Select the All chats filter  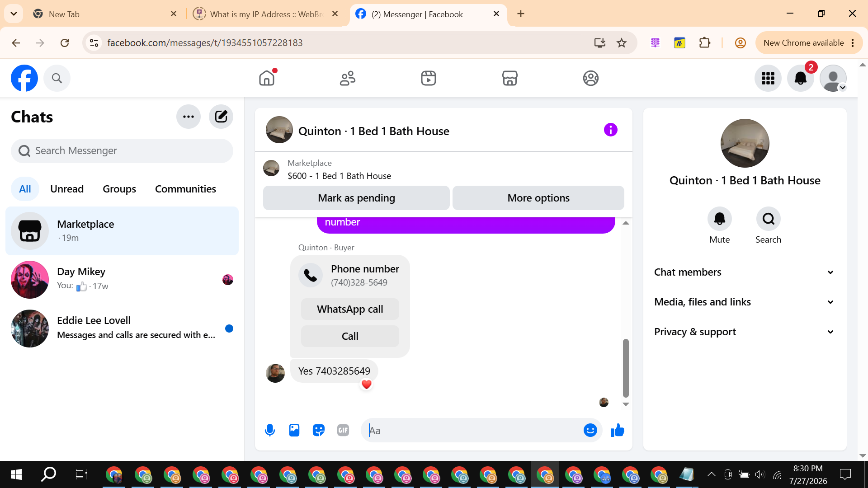click(x=25, y=189)
